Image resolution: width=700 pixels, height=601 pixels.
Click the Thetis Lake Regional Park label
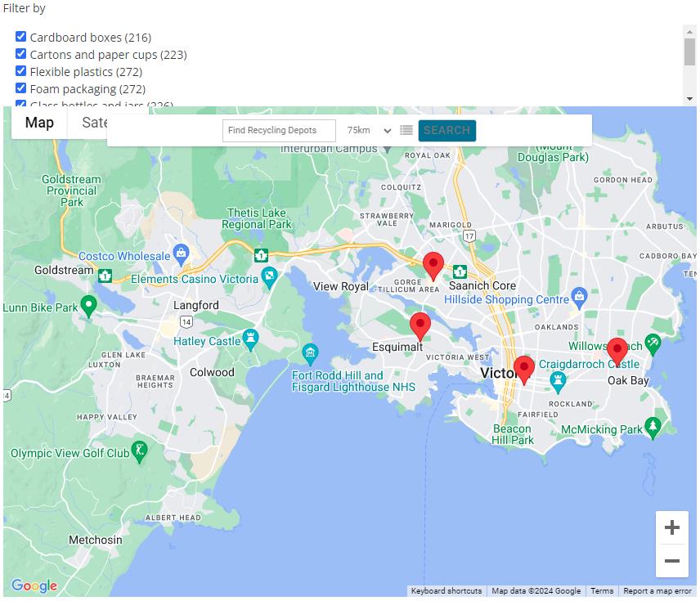coord(256,218)
